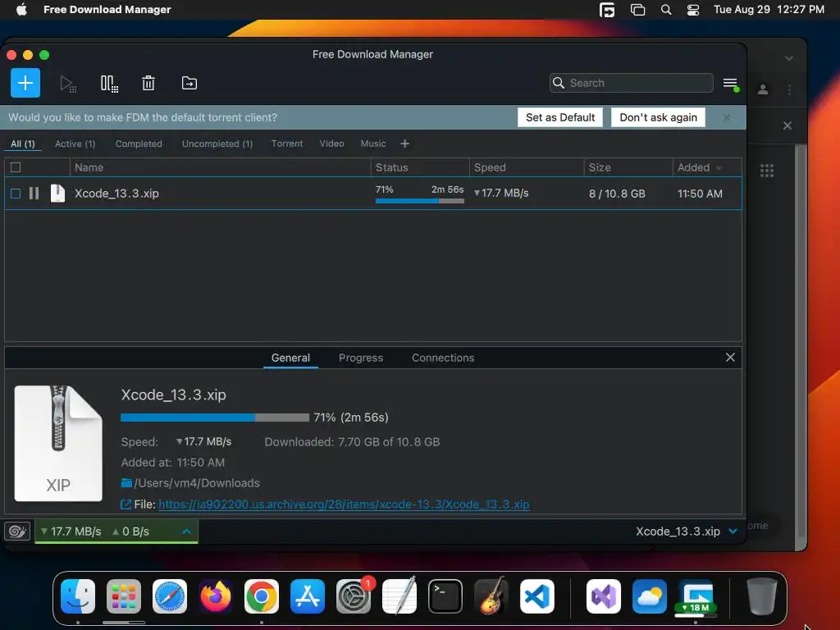Click the Don't ask again button
The image size is (840, 630).
pos(659,117)
